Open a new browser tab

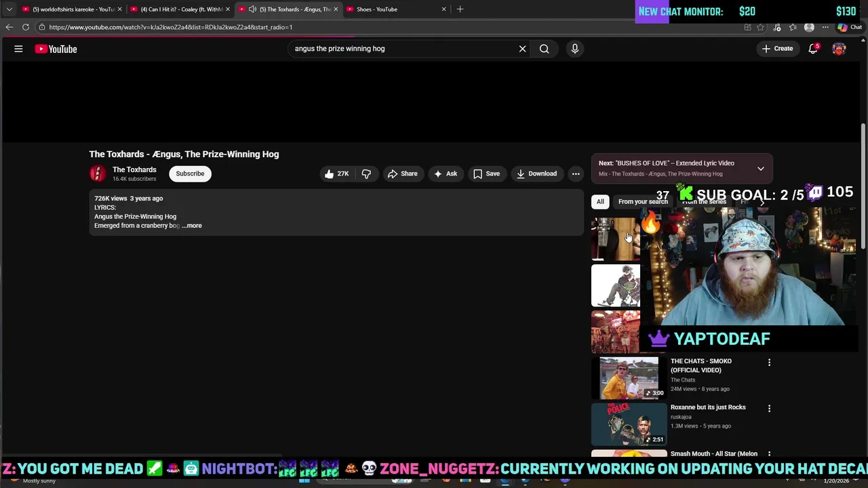460,9
